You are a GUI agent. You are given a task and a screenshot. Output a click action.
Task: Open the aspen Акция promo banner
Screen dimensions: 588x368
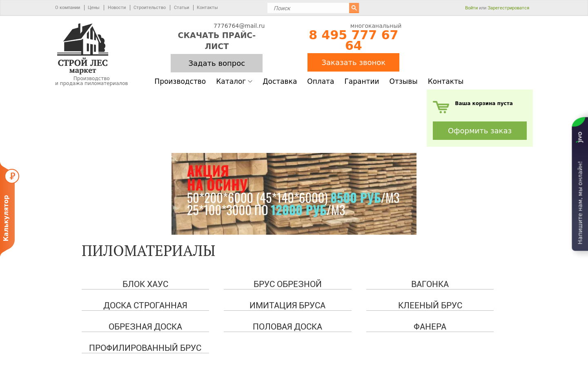pyautogui.click(x=294, y=194)
